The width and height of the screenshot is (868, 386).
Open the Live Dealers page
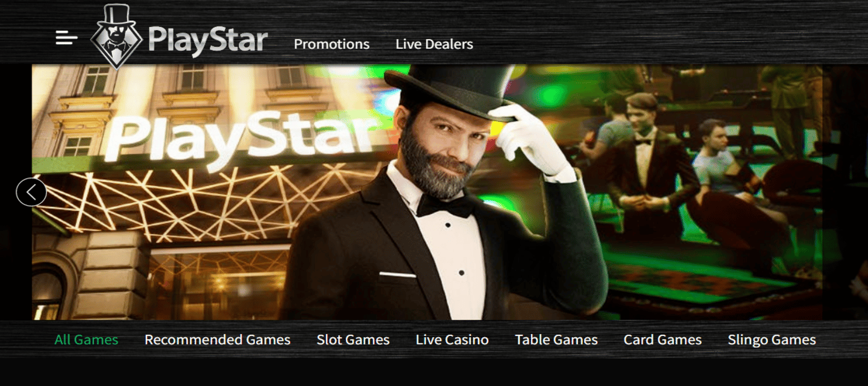(434, 44)
